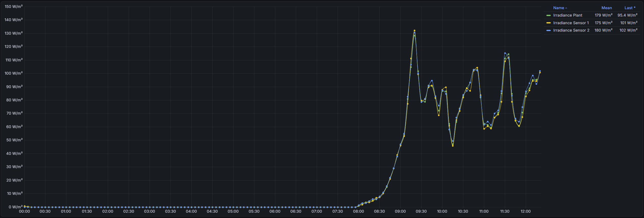Open color picker for yellow Irradiance Sensor 1 swatch
Image resolution: width=644 pixels, height=218 pixels.
548,23
